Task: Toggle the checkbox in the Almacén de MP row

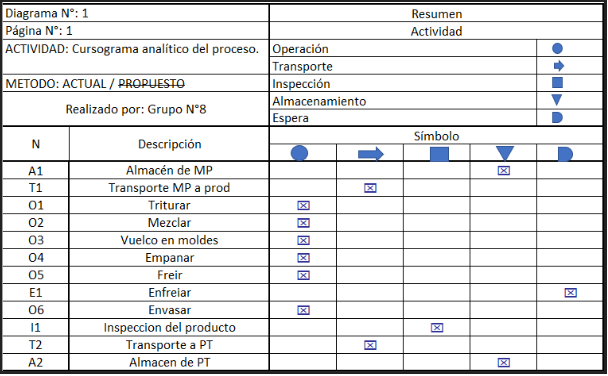Action: coord(504,171)
